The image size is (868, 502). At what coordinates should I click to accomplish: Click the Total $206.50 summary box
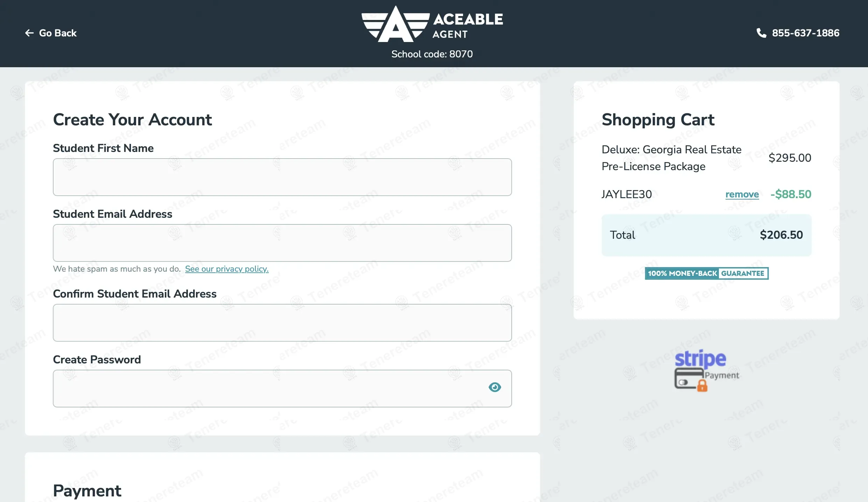(x=706, y=235)
